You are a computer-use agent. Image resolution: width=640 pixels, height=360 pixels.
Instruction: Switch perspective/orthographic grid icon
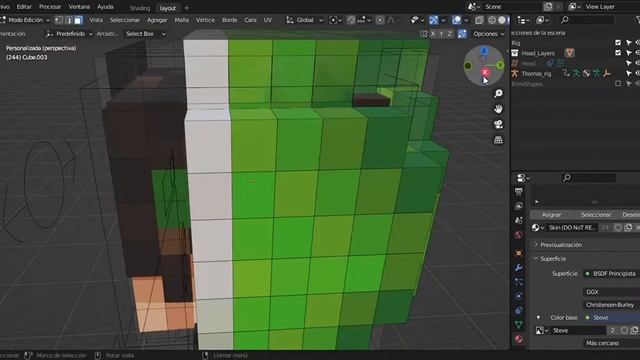498,140
